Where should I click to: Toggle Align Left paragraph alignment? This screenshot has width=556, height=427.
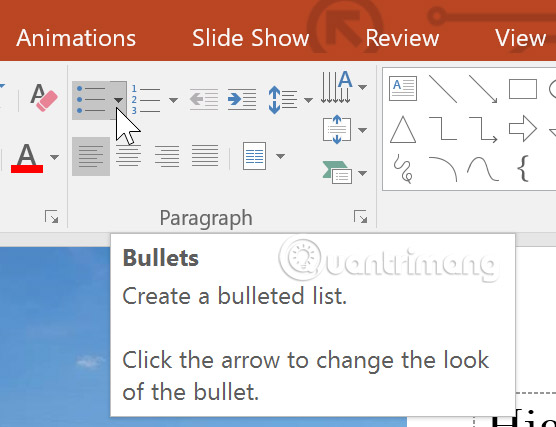(91, 156)
